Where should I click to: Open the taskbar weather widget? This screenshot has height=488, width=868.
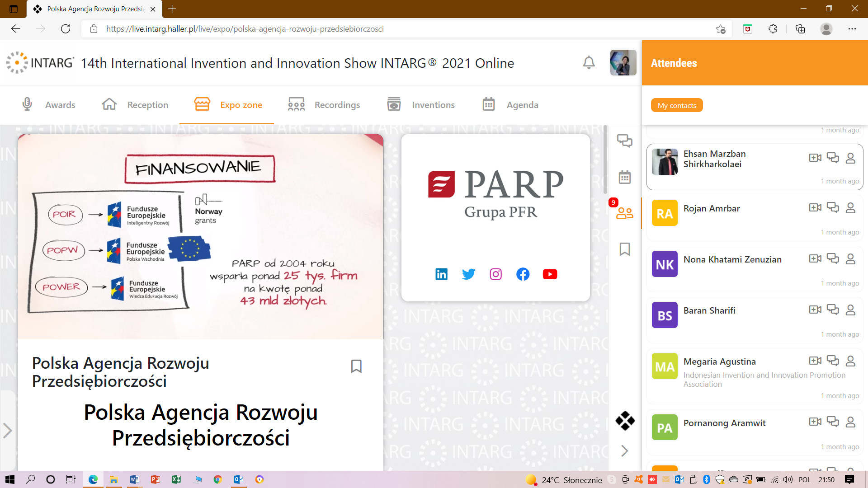tap(564, 480)
